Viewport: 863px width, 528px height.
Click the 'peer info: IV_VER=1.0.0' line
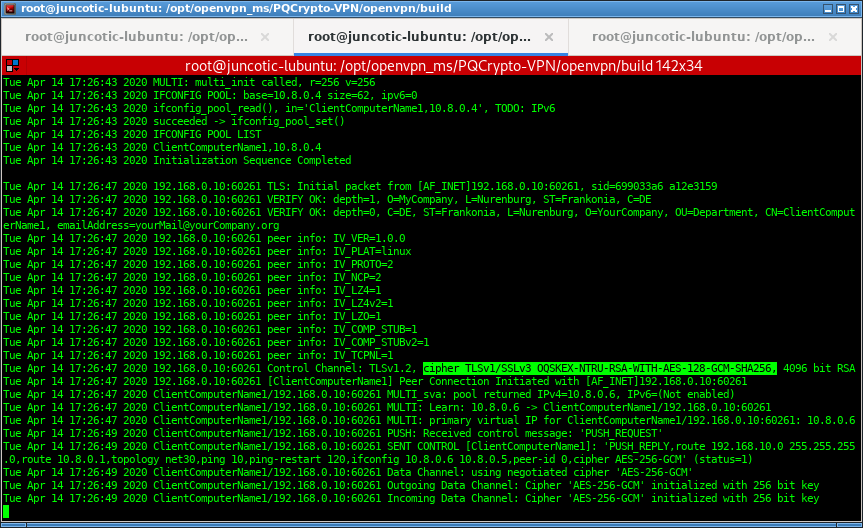tap(204, 238)
